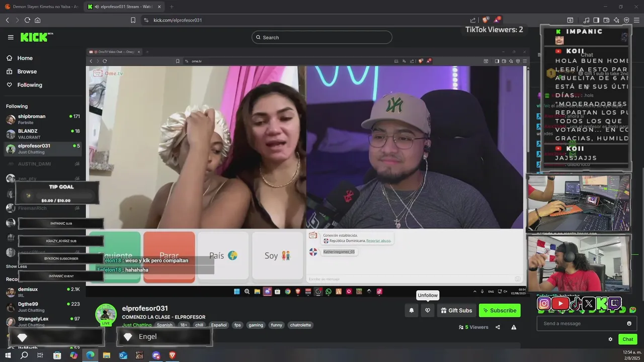
Task: Open Brave Rewards triangle icon
Action: pos(497,20)
